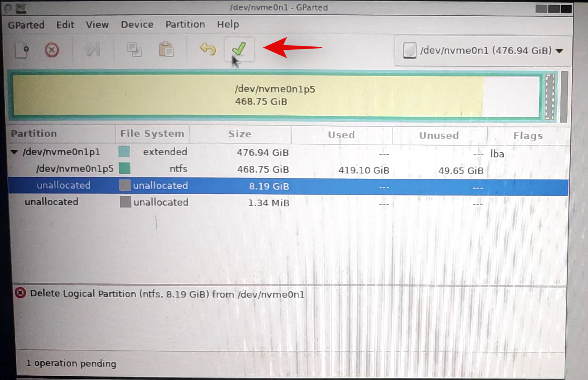Click the 8.19 GiB size cell

pos(269,187)
